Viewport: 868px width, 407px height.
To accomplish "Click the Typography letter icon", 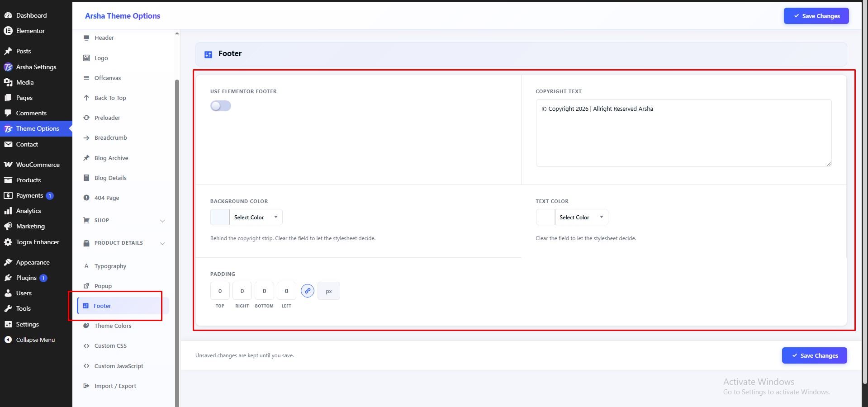I will [x=86, y=266].
